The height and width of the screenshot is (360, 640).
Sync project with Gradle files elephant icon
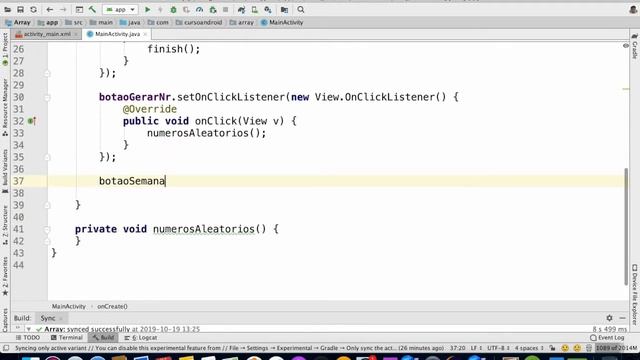pos(242,9)
